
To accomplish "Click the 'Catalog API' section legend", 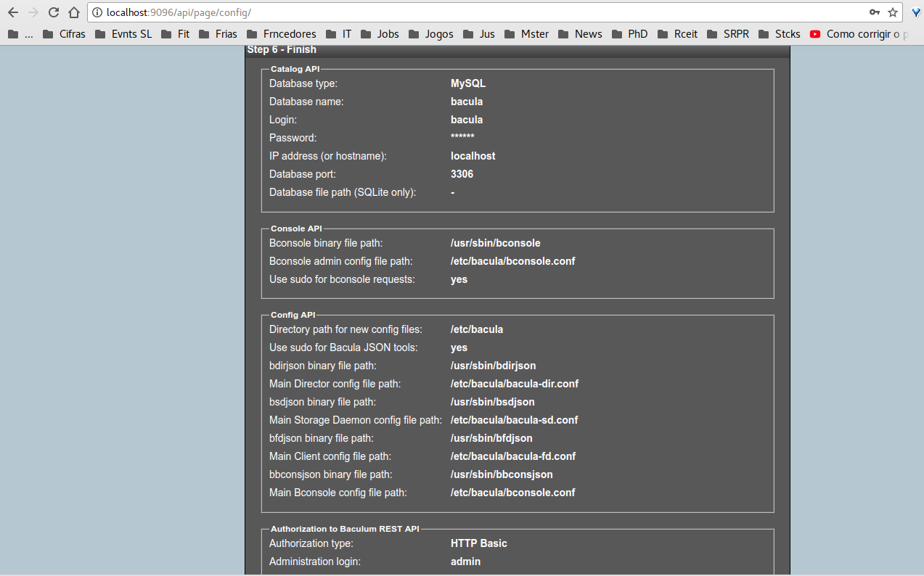I will click(x=295, y=69).
